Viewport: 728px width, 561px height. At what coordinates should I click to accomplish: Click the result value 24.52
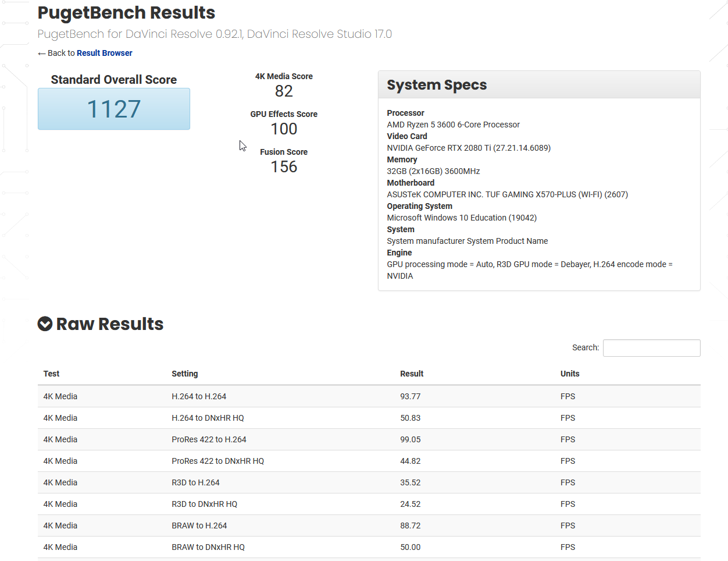pos(410,504)
